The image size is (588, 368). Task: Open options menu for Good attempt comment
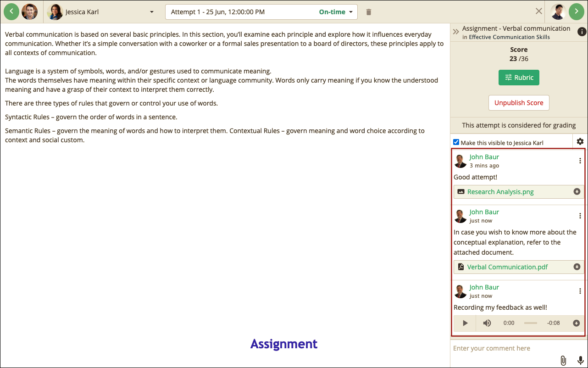[x=580, y=161]
